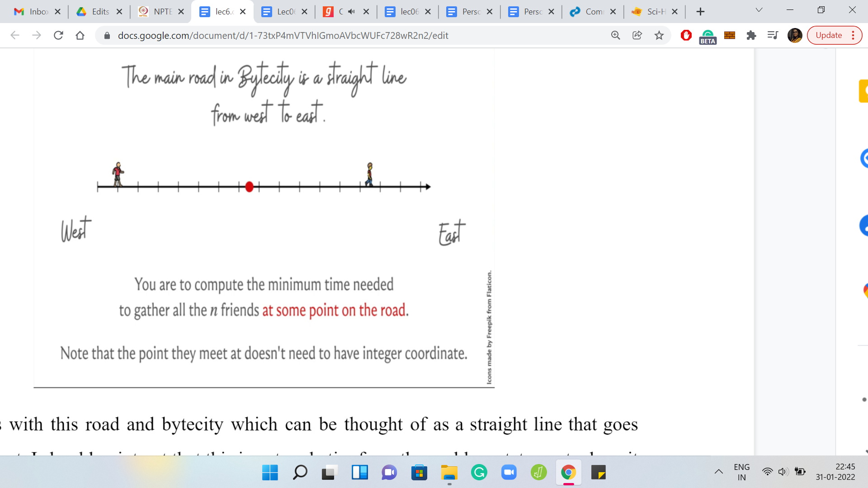
Task: Expand the tab search dropdown arrow
Action: (x=759, y=10)
